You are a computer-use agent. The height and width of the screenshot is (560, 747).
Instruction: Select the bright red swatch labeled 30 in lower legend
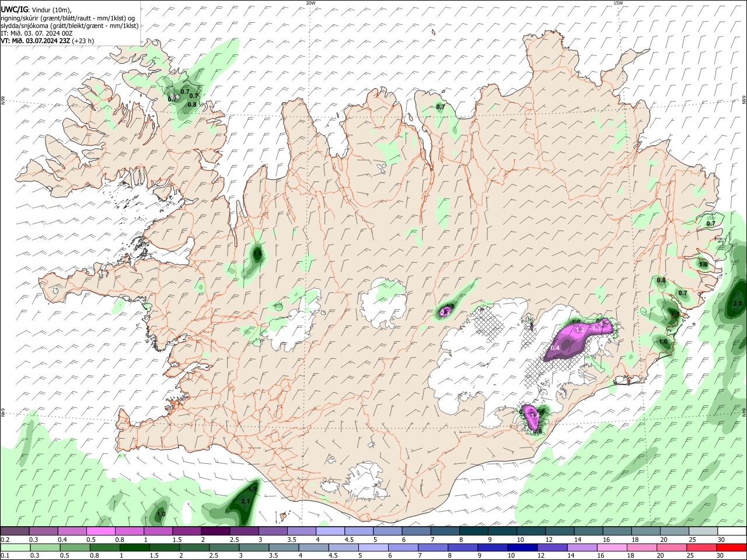(x=732, y=547)
